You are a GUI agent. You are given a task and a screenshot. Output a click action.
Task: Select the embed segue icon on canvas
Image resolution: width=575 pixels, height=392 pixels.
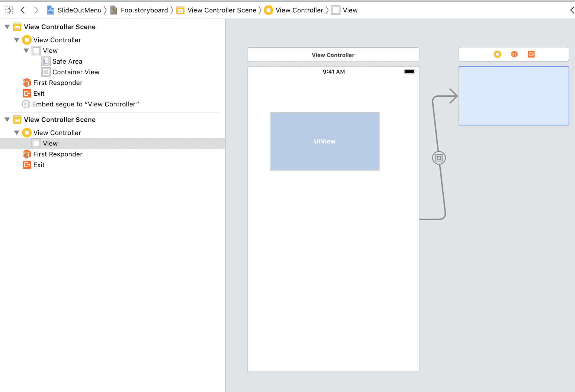(439, 158)
